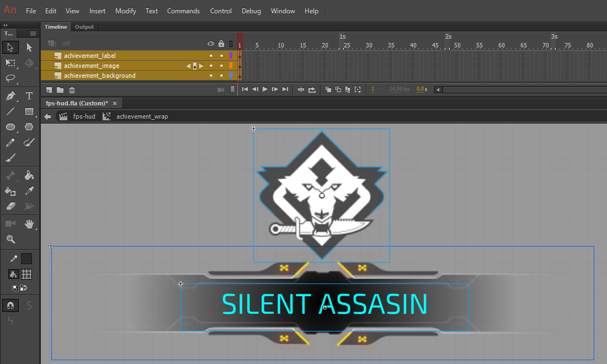
Task: Click the Center Frame icon
Action: [x=301, y=89]
